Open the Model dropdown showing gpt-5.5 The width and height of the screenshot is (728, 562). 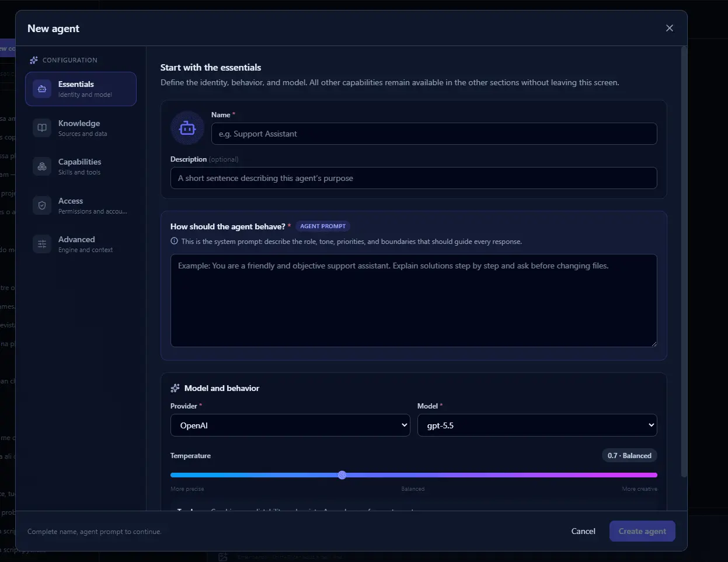pos(537,425)
